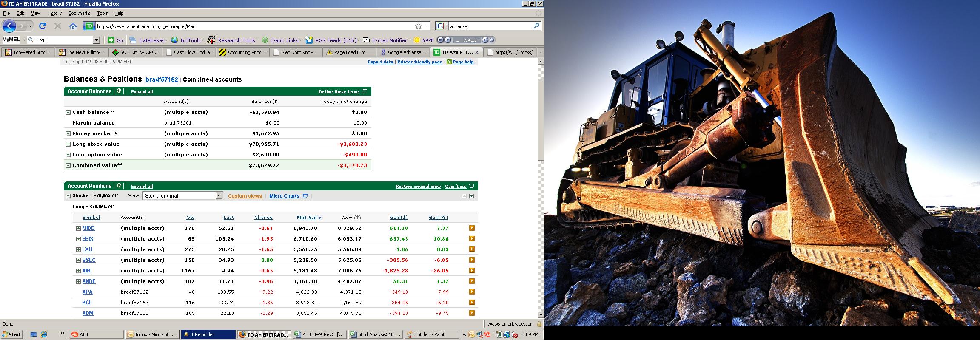Open trade action arrow for MIDD row
980x340 pixels.
pos(471,228)
